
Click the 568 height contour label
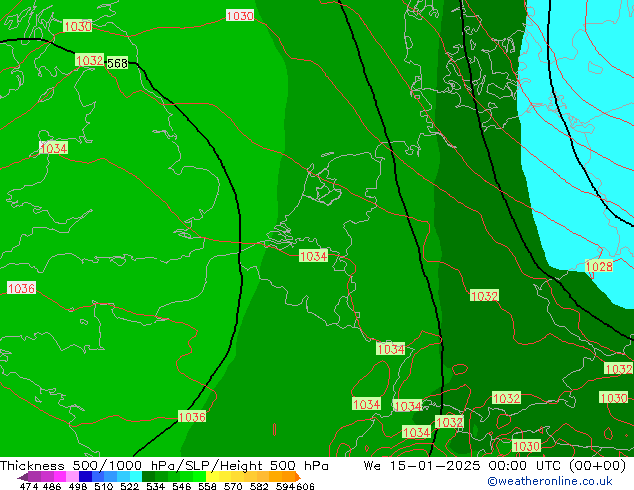pos(117,63)
